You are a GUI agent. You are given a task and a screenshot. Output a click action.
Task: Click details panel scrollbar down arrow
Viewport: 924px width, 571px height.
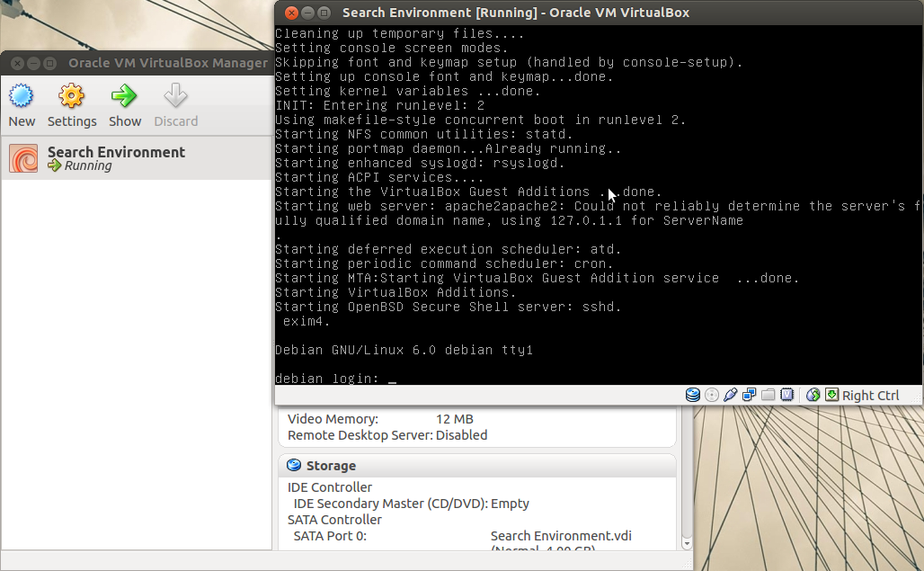point(687,543)
